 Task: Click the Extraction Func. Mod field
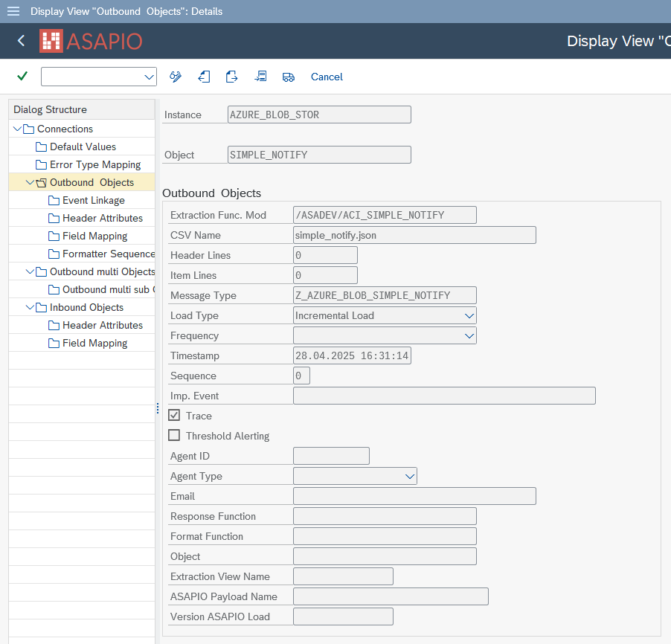[x=385, y=215]
